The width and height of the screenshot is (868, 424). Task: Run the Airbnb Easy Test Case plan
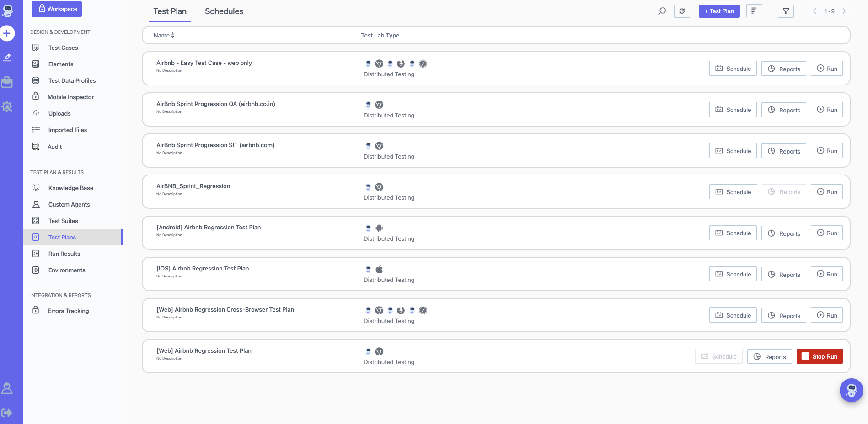click(x=826, y=69)
